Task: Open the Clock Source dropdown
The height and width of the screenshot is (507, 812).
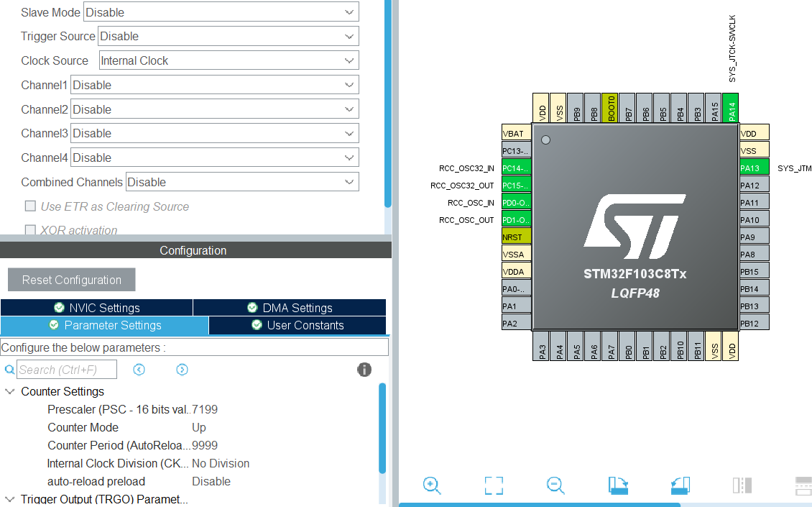Action: click(x=229, y=60)
